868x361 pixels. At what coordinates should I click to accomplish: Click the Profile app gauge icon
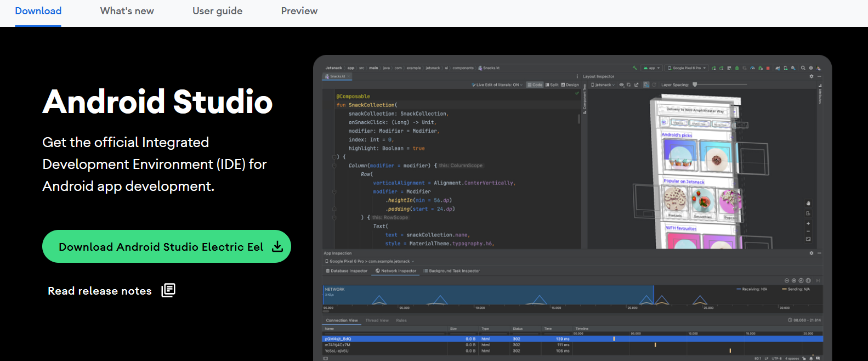[x=752, y=68]
